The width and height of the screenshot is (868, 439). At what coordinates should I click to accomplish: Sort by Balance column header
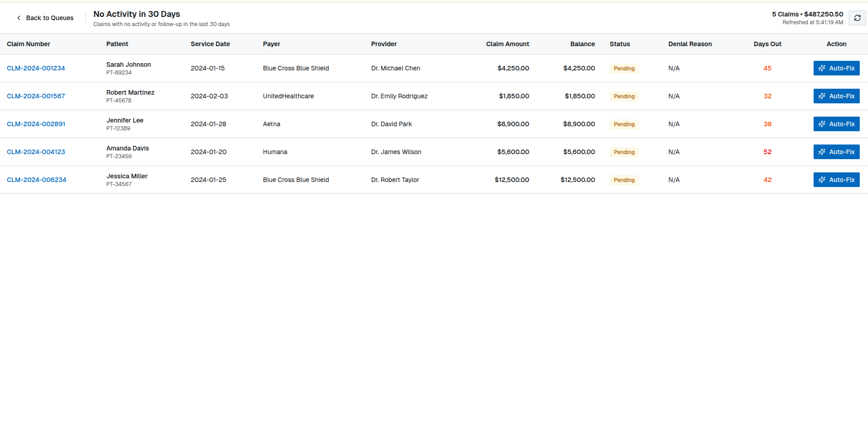[x=582, y=44]
